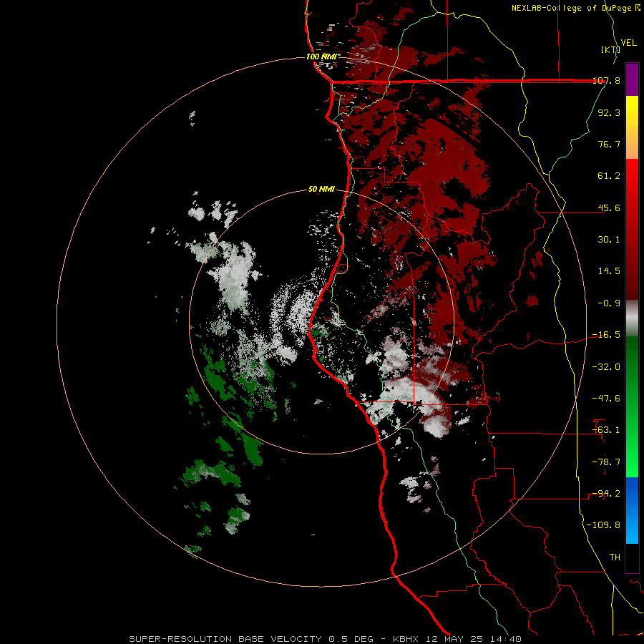Viewport: 644px width, 644px height.
Task: Click the TH legend label
Action: click(x=615, y=557)
